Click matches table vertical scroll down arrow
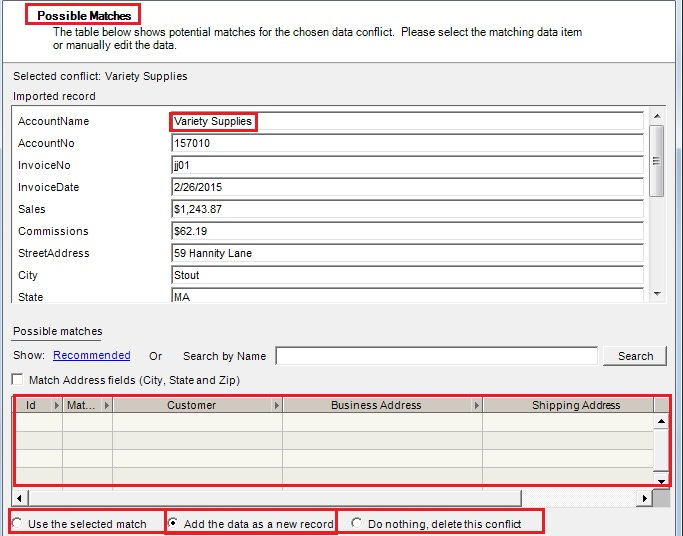683x536 pixels. click(661, 480)
